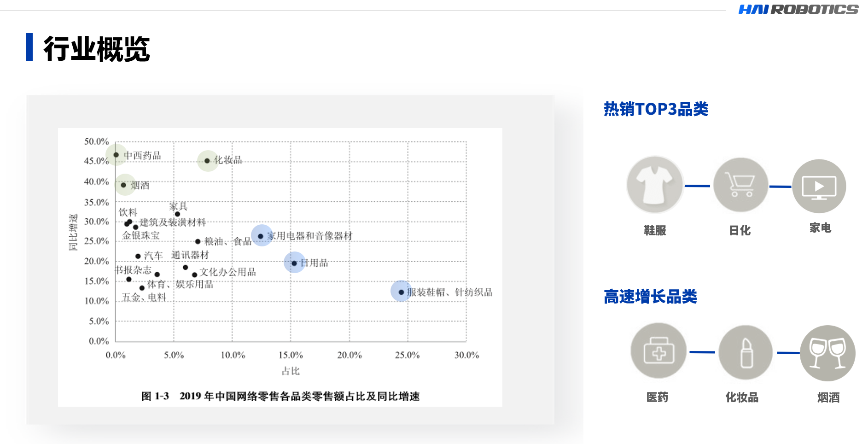Open the TV icon representing 家电
This screenshot has width=868, height=444.
[x=819, y=185]
